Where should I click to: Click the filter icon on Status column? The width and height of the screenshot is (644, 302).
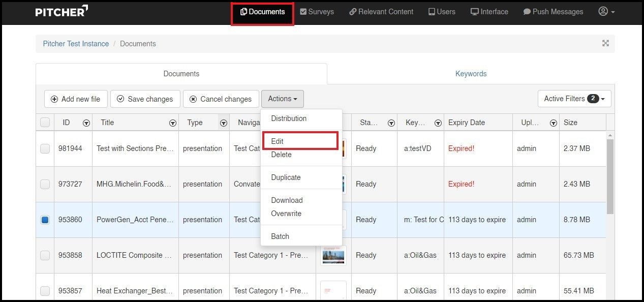pyautogui.click(x=391, y=123)
